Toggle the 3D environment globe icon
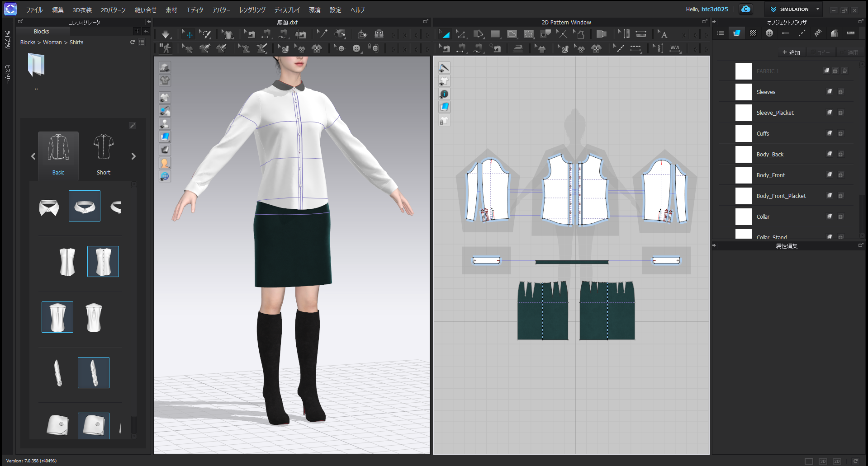The image size is (868, 466). click(x=165, y=176)
